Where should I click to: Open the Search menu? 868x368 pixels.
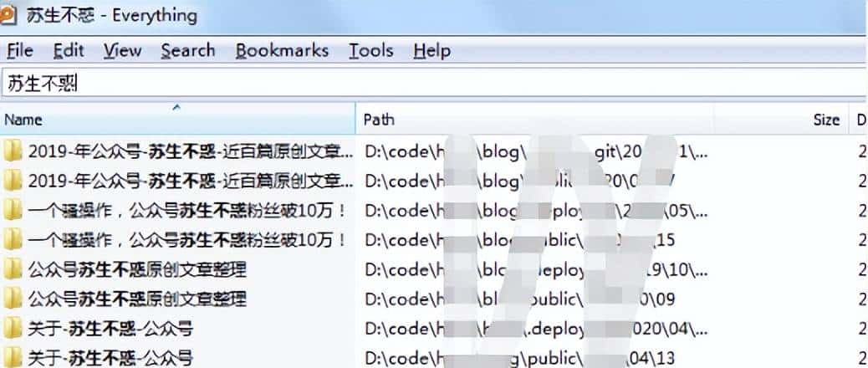click(188, 51)
